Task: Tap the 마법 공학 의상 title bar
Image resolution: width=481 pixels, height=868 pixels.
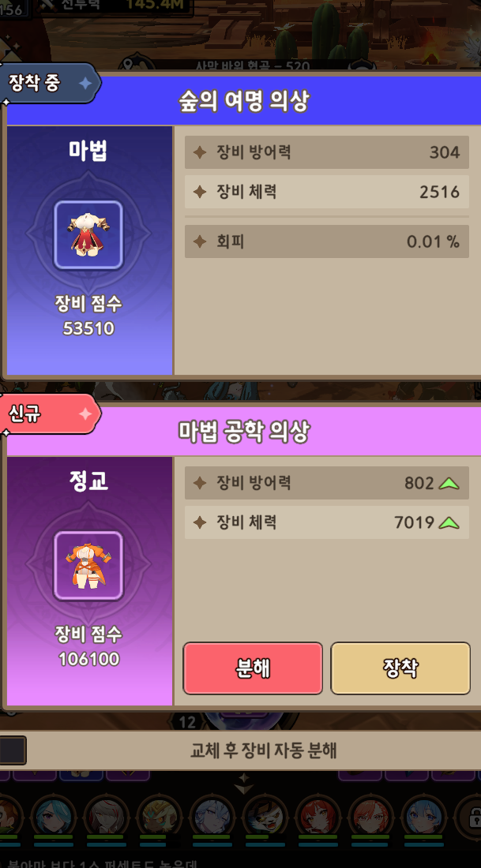Action: (x=242, y=431)
